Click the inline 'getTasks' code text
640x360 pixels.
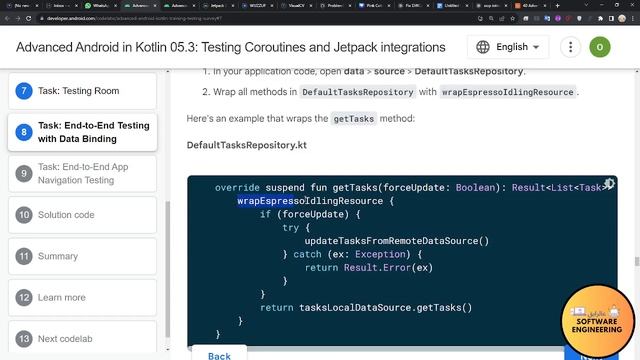(353, 119)
